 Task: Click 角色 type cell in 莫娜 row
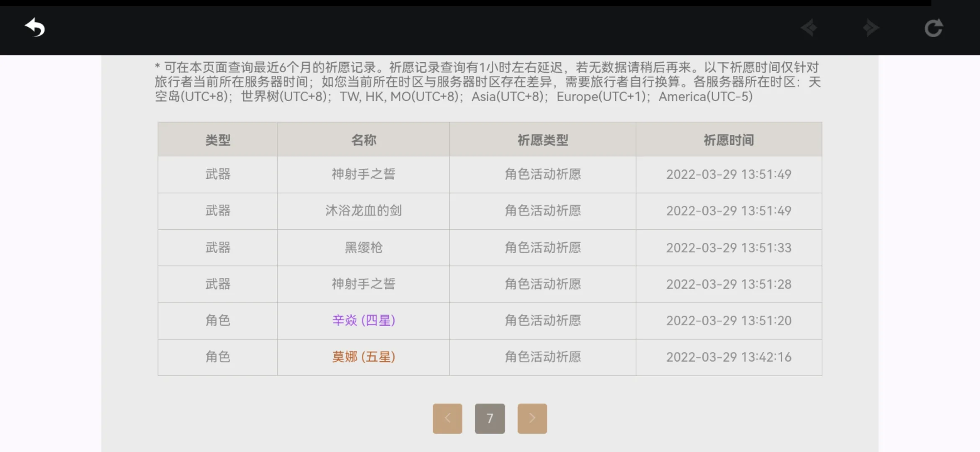(218, 357)
